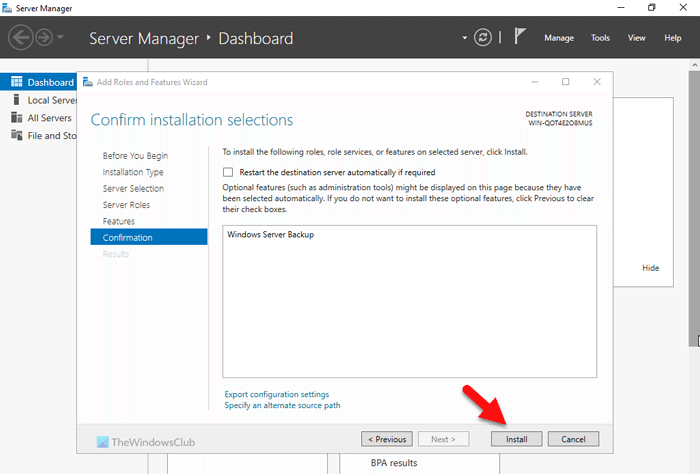This screenshot has width=700, height=474.
Task: Click the Previous button
Action: point(387,439)
